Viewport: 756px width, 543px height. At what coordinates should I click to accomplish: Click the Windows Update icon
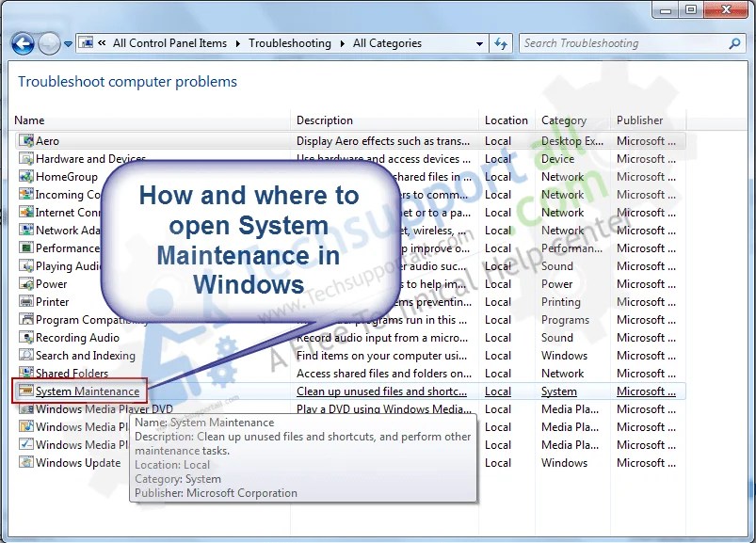(x=25, y=462)
